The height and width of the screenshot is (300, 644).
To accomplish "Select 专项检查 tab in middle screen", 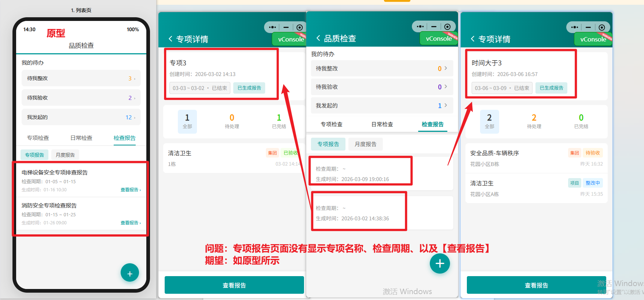I will click(332, 124).
